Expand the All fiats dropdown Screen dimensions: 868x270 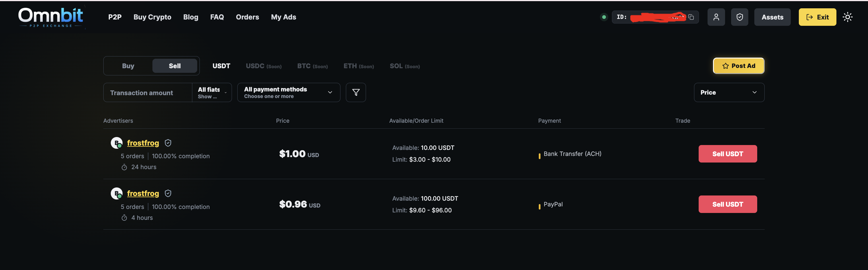coord(212,93)
